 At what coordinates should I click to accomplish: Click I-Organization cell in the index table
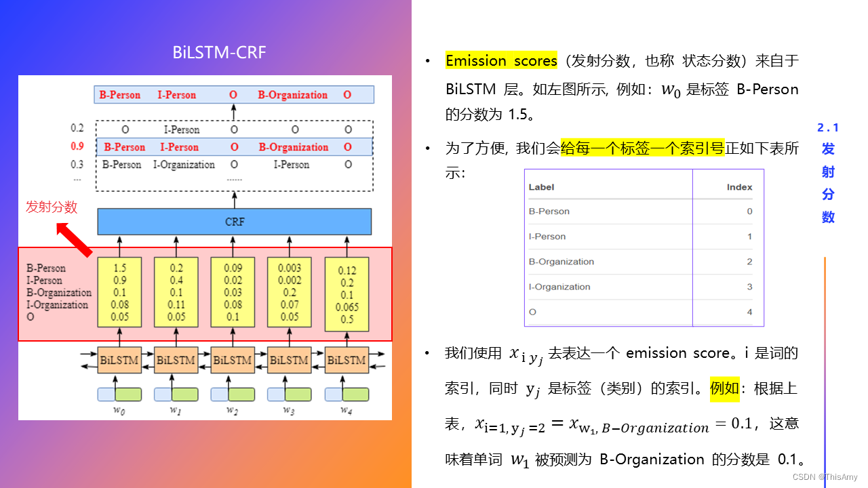point(559,287)
